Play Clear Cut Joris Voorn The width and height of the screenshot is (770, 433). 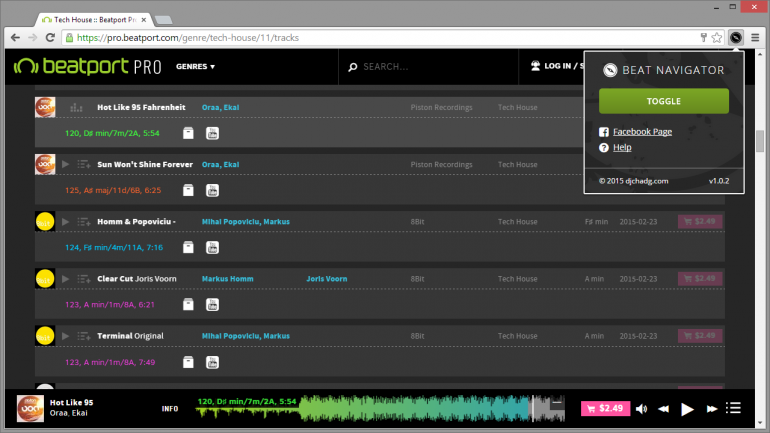[65, 279]
